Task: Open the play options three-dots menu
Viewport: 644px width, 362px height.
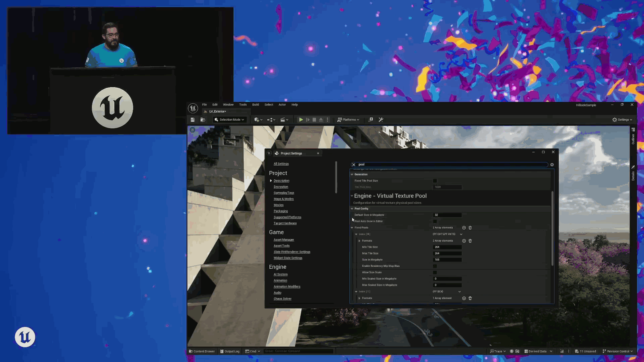Action: point(327,119)
